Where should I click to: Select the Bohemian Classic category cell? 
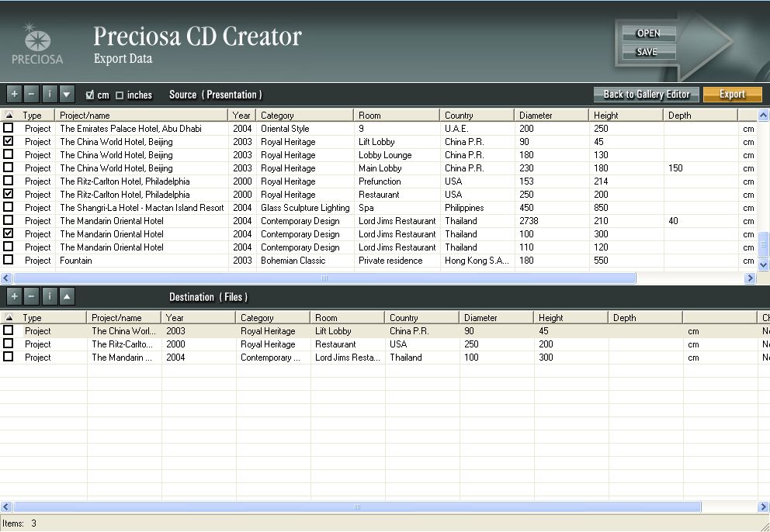coord(305,261)
